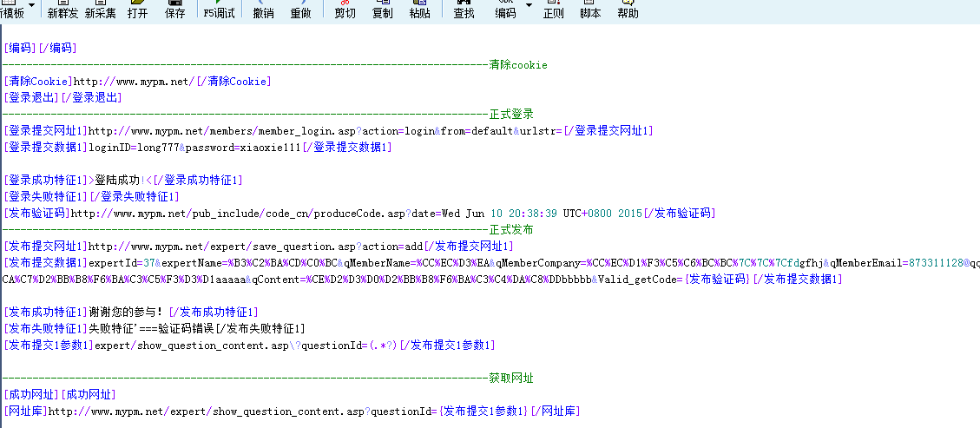980x428 pixels.
Task: Click the expertId=37 parameter text
Action: tap(122, 263)
